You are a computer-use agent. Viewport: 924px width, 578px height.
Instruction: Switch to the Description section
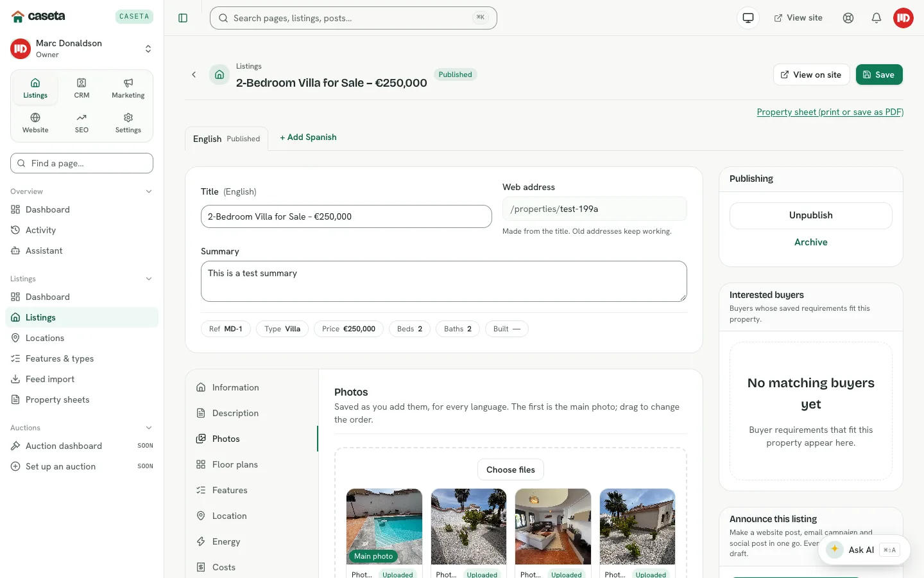tap(252, 413)
